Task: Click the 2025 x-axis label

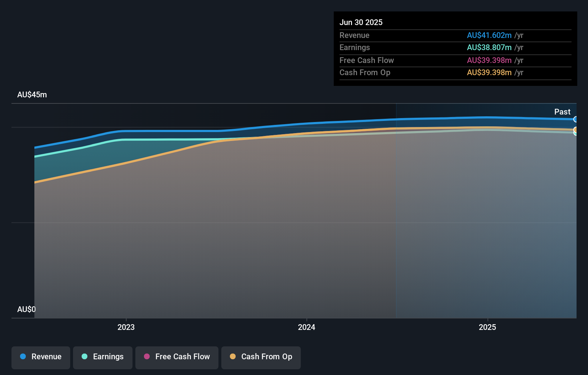Action: pos(487,327)
